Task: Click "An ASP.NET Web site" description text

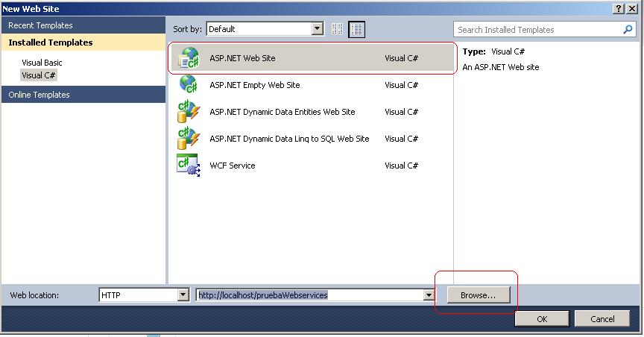Action: (501, 67)
